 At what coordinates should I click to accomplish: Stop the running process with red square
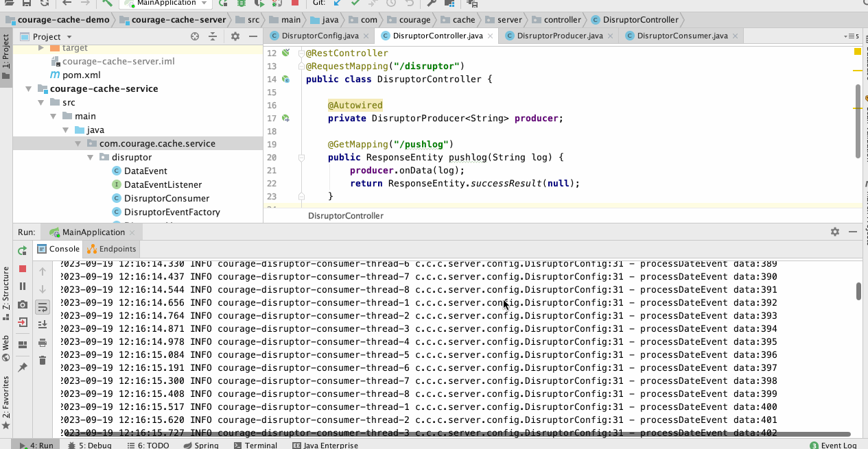pos(23,269)
